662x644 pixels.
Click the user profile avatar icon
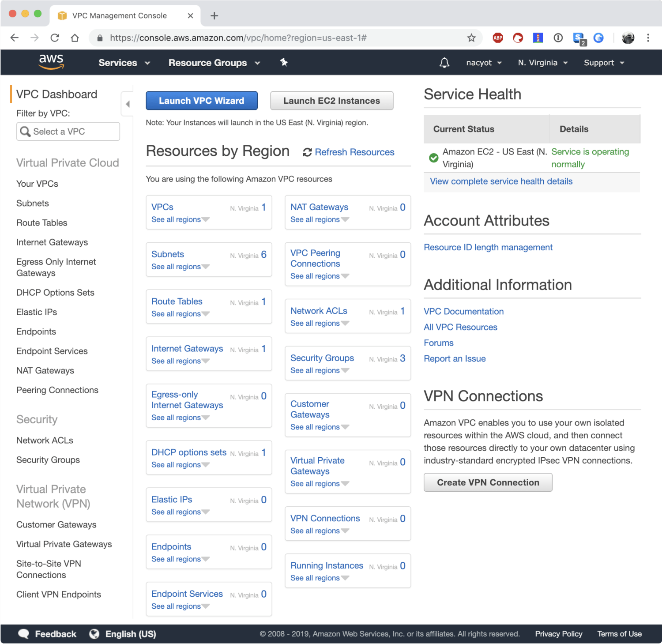[x=628, y=38]
